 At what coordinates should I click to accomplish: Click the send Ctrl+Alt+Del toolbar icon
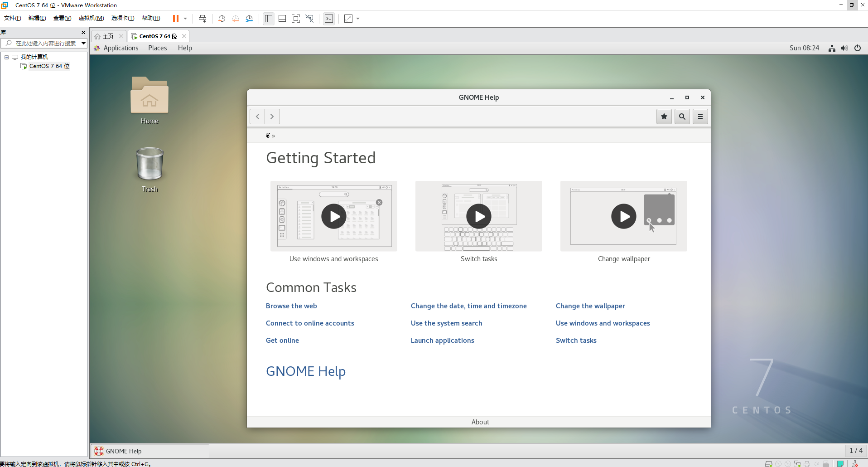tap(203, 19)
